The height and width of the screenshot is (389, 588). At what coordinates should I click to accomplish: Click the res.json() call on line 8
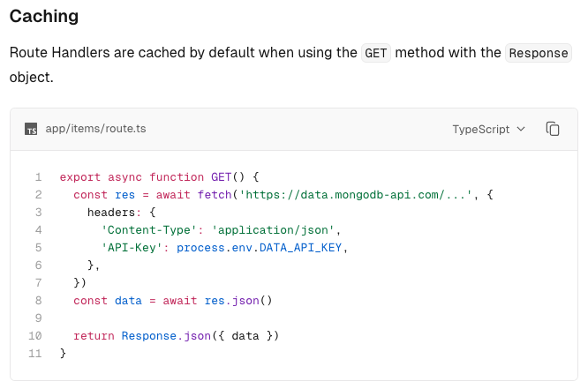pos(238,300)
